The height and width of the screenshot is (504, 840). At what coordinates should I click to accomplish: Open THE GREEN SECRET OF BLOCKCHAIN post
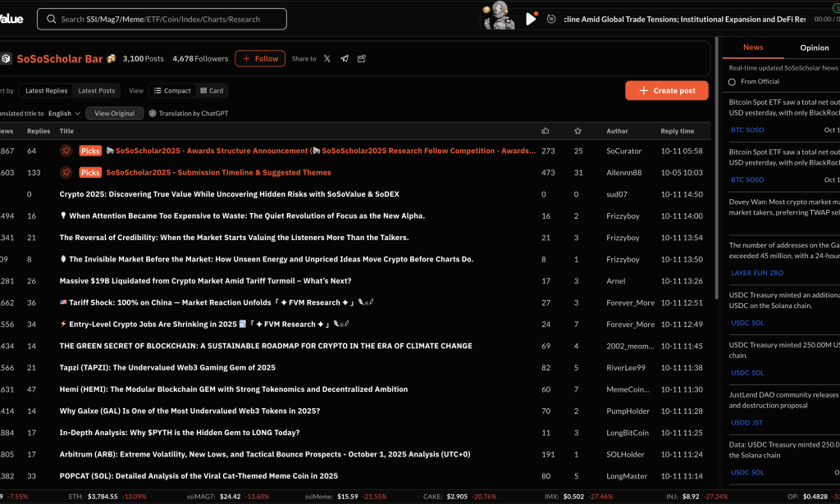click(266, 346)
